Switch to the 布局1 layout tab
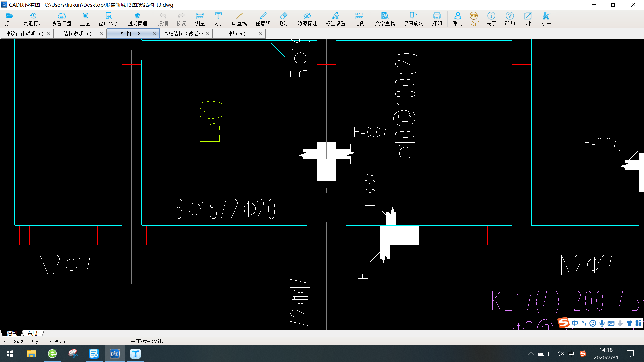Image resolution: width=644 pixels, height=362 pixels. coord(34,333)
